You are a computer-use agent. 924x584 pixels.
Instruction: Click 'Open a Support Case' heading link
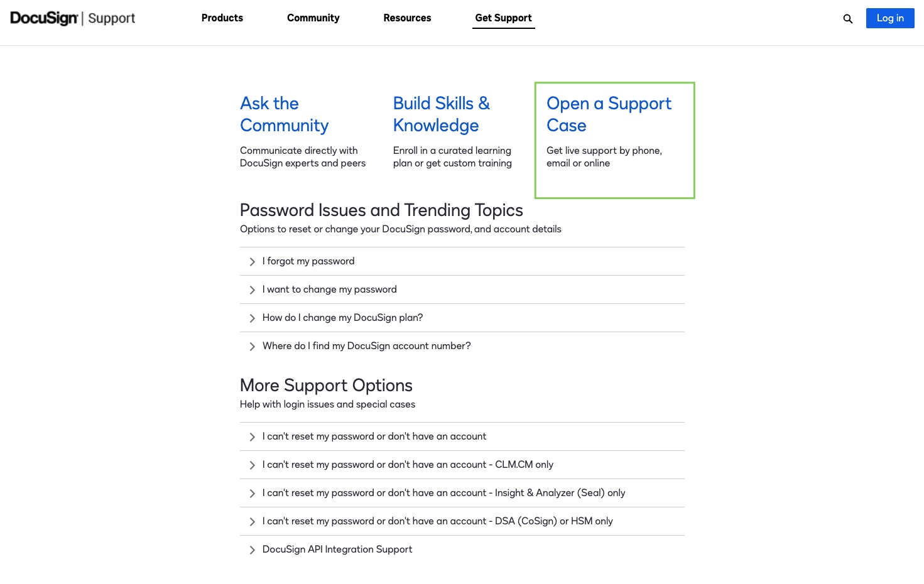(609, 114)
